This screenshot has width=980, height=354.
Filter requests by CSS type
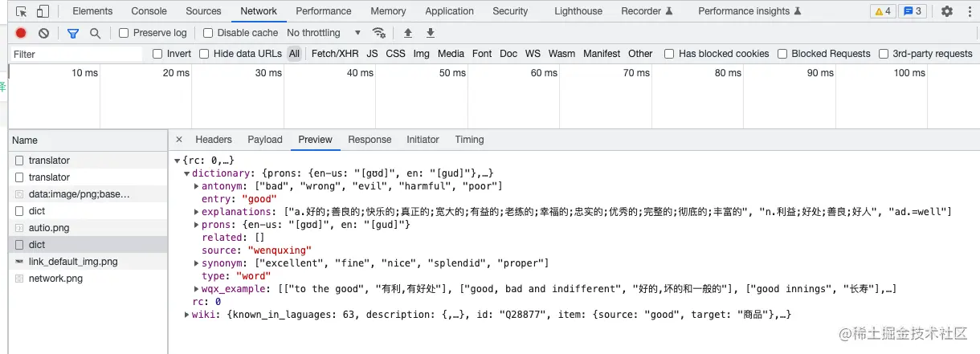(x=395, y=54)
